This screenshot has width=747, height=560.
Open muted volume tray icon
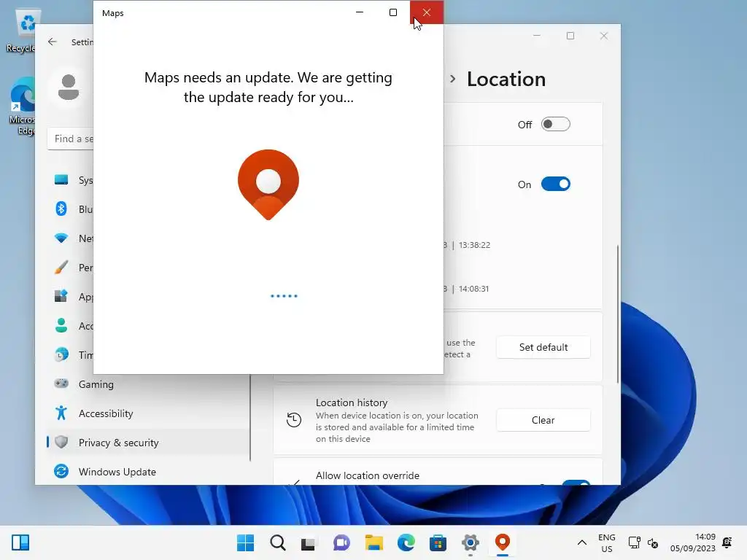[x=653, y=542]
